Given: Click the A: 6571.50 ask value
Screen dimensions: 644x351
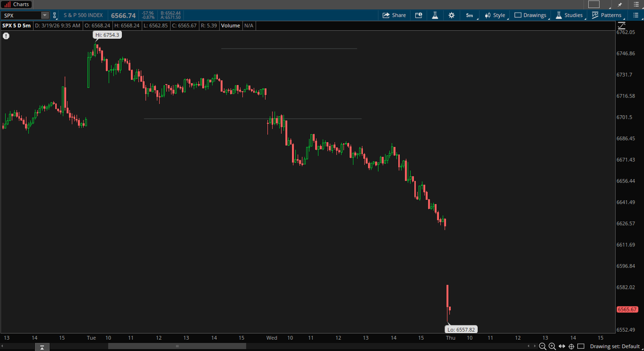Looking at the screenshot, I should coord(170,18).
